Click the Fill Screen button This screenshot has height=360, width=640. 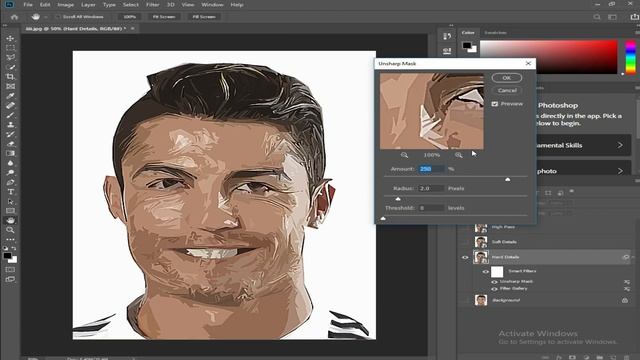pyautogui.click(x=204, y=17)
